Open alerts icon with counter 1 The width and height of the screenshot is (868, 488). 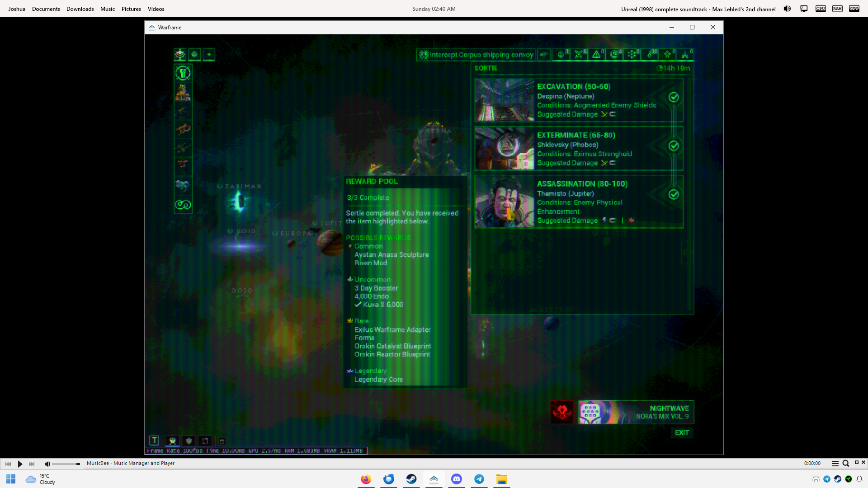pyautogui.click(x=561, y=55)
